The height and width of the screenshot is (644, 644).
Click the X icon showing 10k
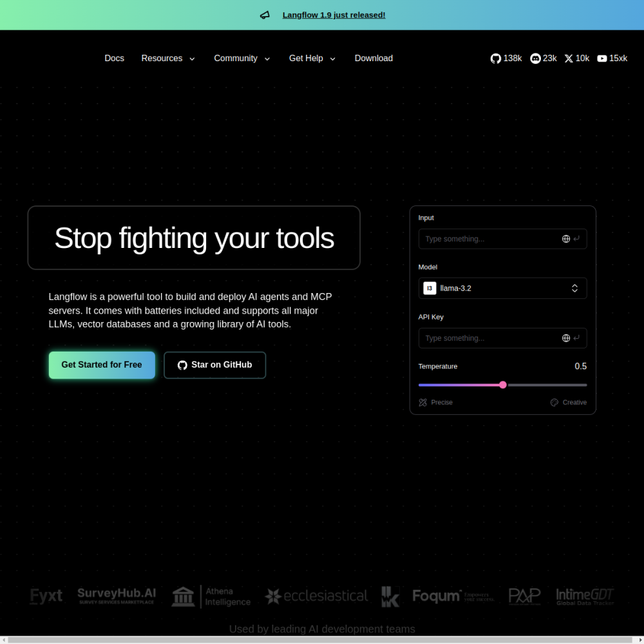click(569, 59)
